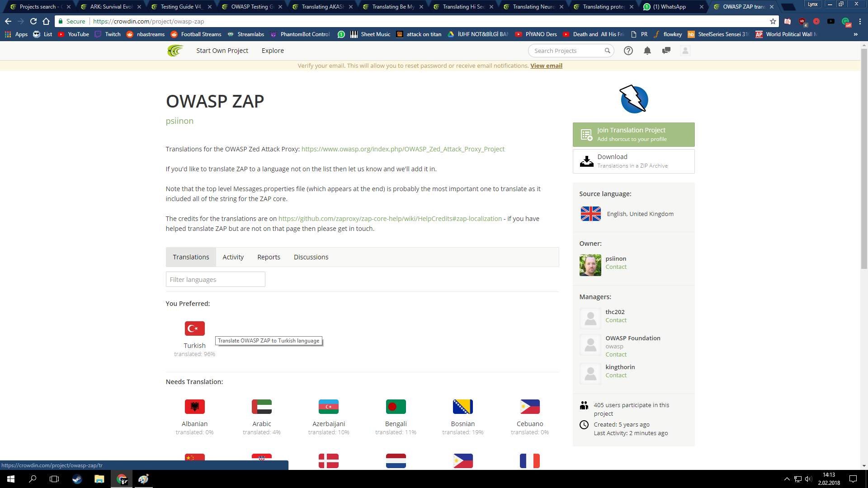The image size is (868, 488).
Task: Contact manager kingthorin
Action: coord(616,375)
